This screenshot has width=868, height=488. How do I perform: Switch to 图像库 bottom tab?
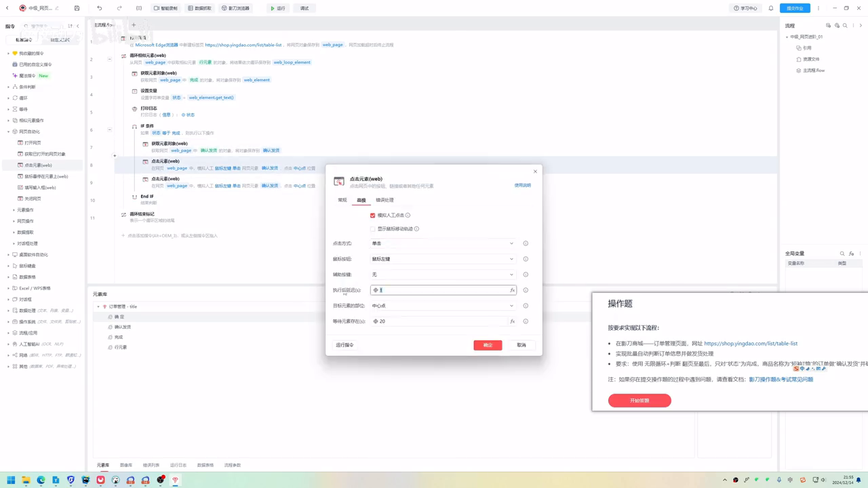tap(126, 465)
